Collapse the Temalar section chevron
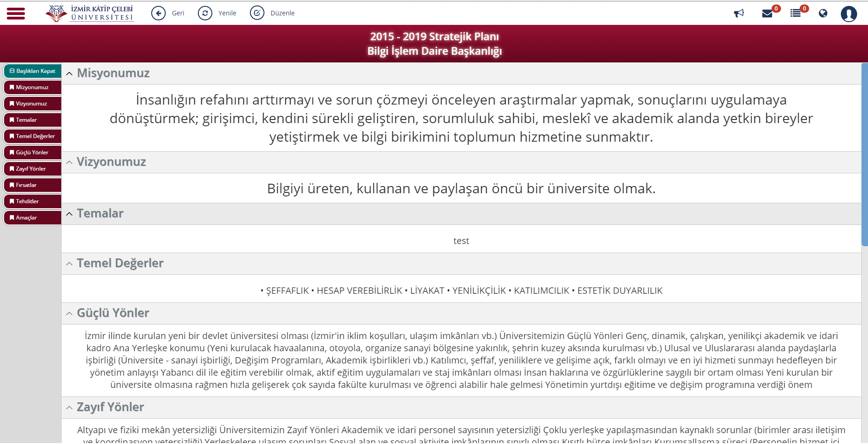 tap(69, 214)
